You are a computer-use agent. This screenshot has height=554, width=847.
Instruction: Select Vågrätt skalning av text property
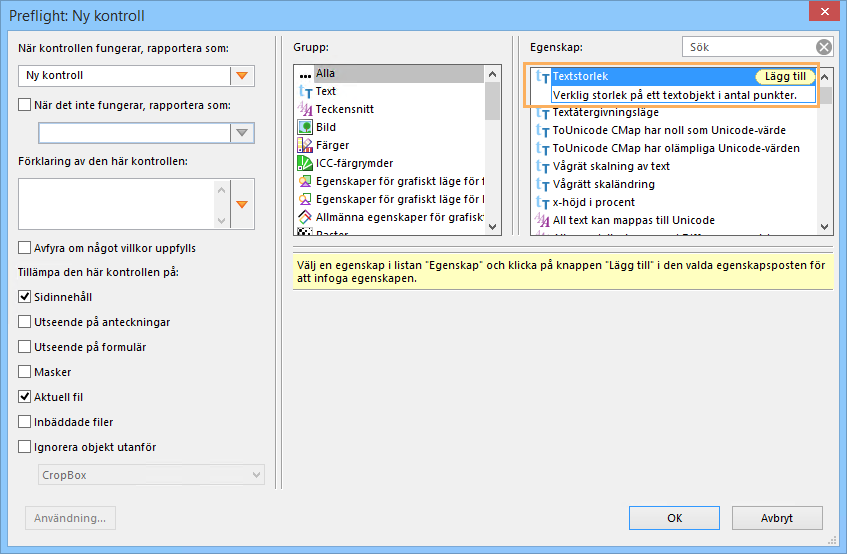pos(611,166)
